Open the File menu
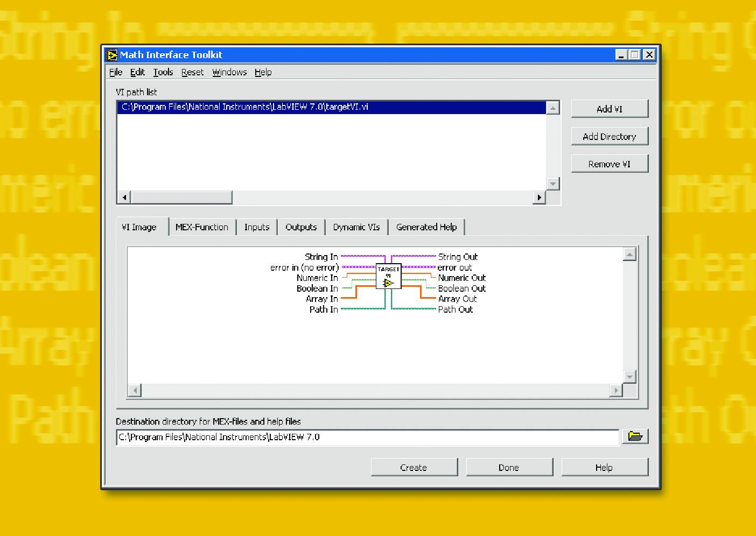Viewport: 756px width, 536px height. [115, 72]
